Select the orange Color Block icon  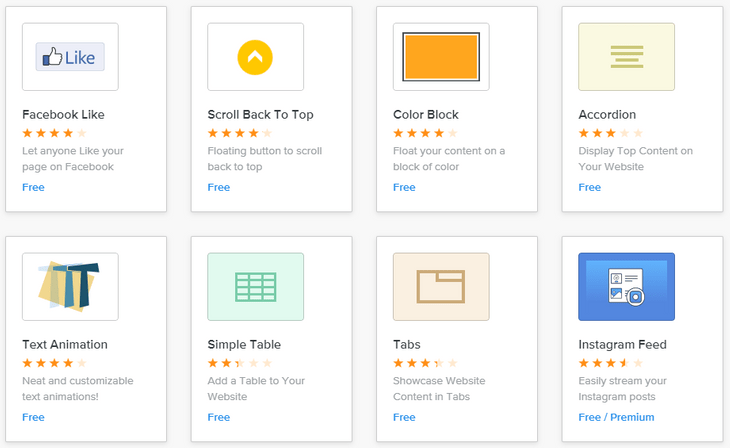pyautogui.click(x=441, y=57)
